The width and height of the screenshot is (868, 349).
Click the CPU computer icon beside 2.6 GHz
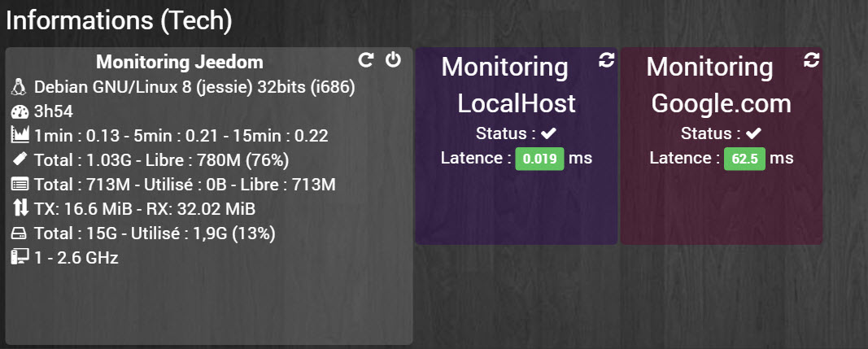click(20, 257)
